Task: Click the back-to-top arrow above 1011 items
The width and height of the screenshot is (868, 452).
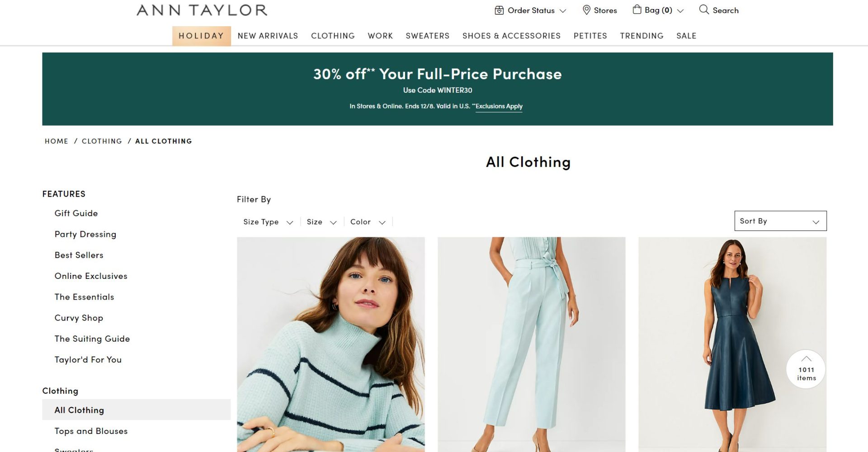Action: point(806,359)
